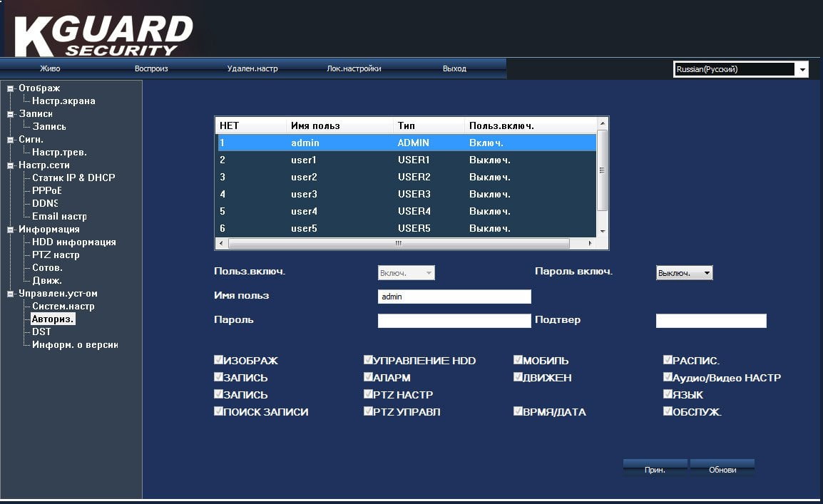Click the user list vertical scrollbar down arrow
The width and height of the screenshot is (823, 504).
click(603, 231)
